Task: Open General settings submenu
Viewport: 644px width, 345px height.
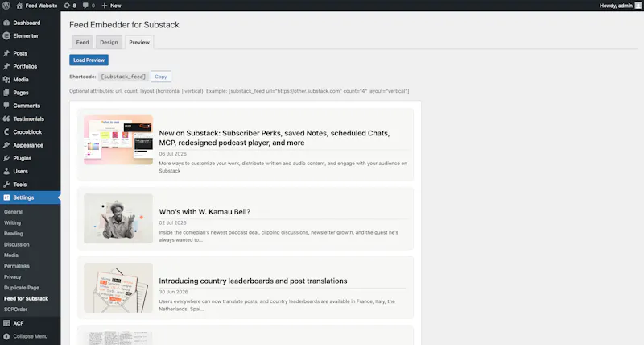Action: coord(13,212)
